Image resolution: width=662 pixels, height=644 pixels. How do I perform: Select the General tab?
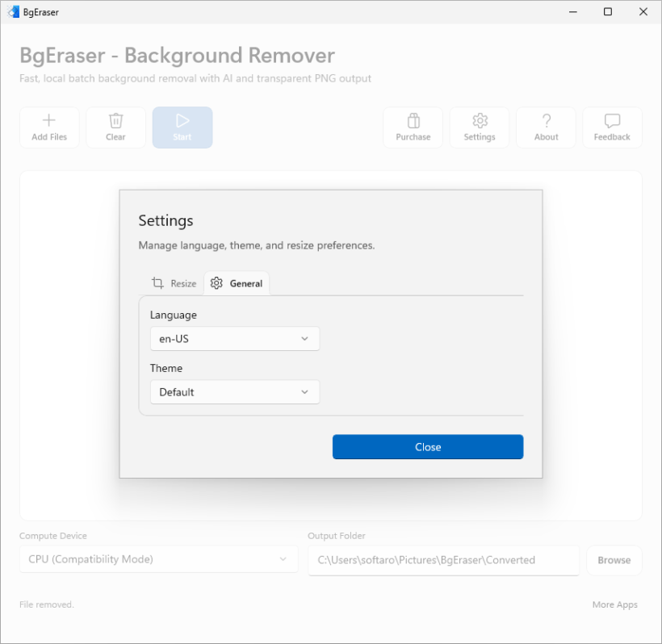tap(237, 283)
